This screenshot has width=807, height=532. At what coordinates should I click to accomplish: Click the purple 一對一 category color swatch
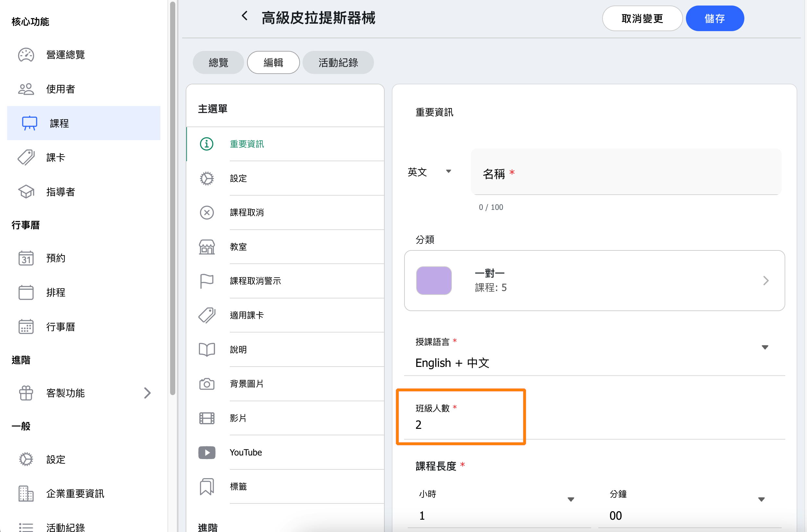tap(434, 281)
